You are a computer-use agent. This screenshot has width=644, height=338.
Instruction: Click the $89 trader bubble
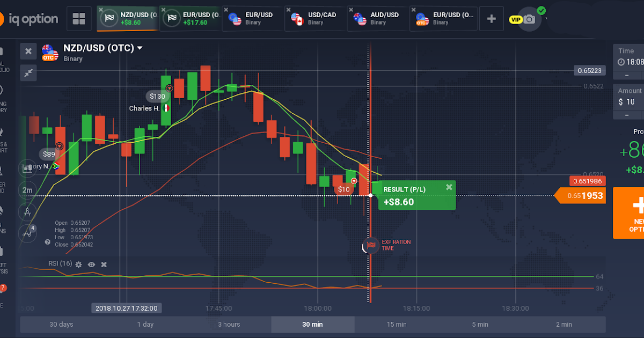click(x=49, y=155)
